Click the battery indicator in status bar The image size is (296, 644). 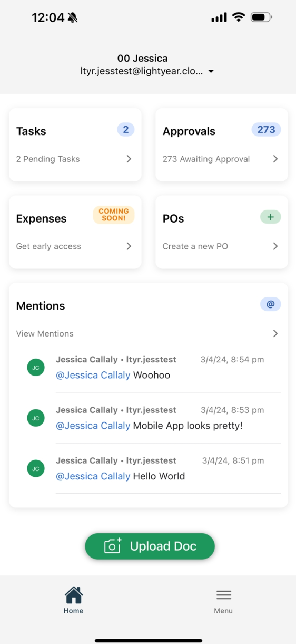click(x=261, y=17)
